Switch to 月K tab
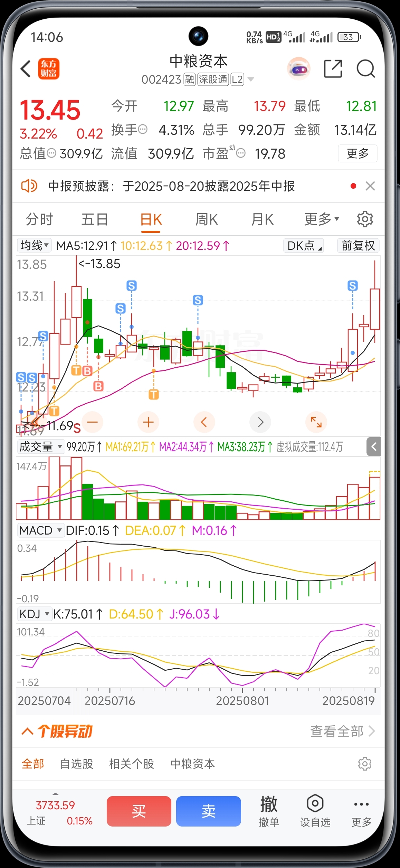Screen dimensions: 400x868 pyautogui.click(x=263, y=219)
